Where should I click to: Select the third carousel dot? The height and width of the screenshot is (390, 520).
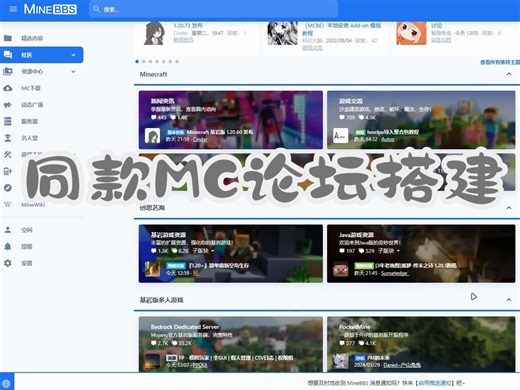[150, 62]
